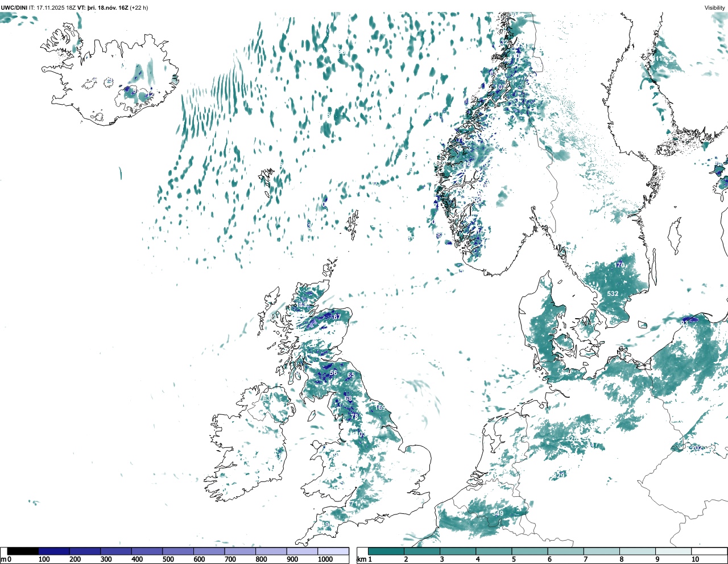Click the '68' value in northern England
The width and height of the screenshot is (728, 564).
click(348, 399)
